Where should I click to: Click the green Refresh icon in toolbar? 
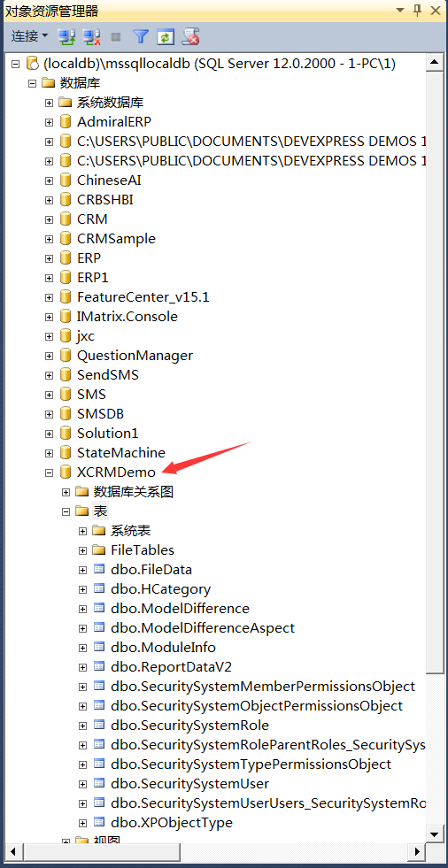coord(166,37)
